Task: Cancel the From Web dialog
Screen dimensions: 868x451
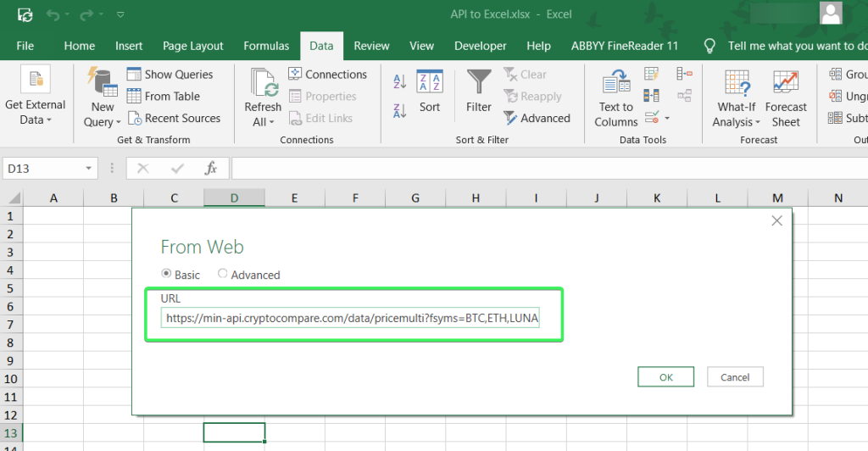Action: point(735,377)
